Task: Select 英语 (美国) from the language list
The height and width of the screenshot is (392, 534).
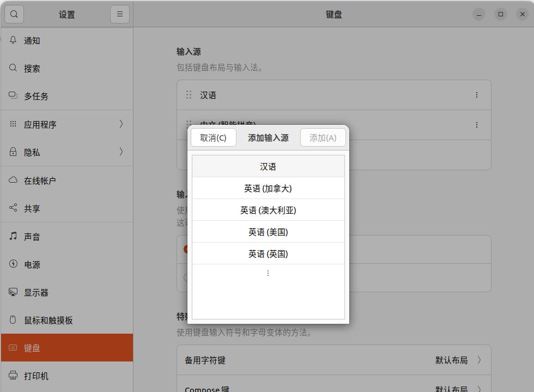Action: (x=268, y=231)
